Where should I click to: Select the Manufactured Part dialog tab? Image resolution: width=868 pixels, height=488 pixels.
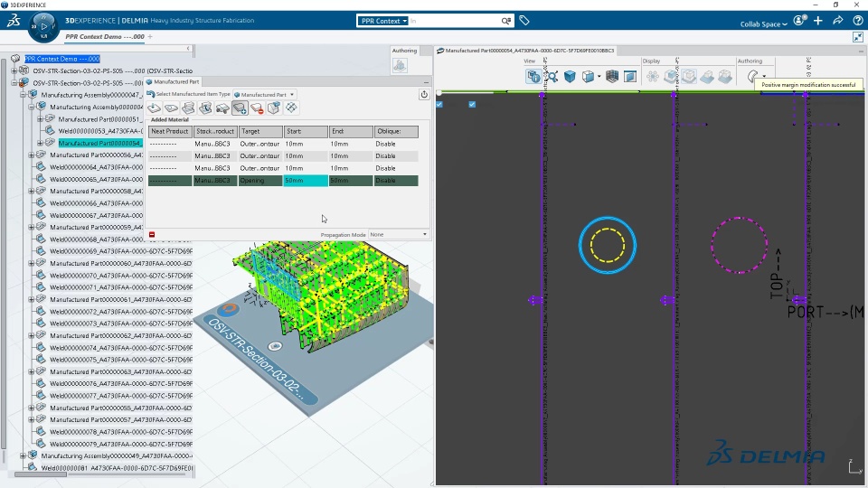coord(172,82)
